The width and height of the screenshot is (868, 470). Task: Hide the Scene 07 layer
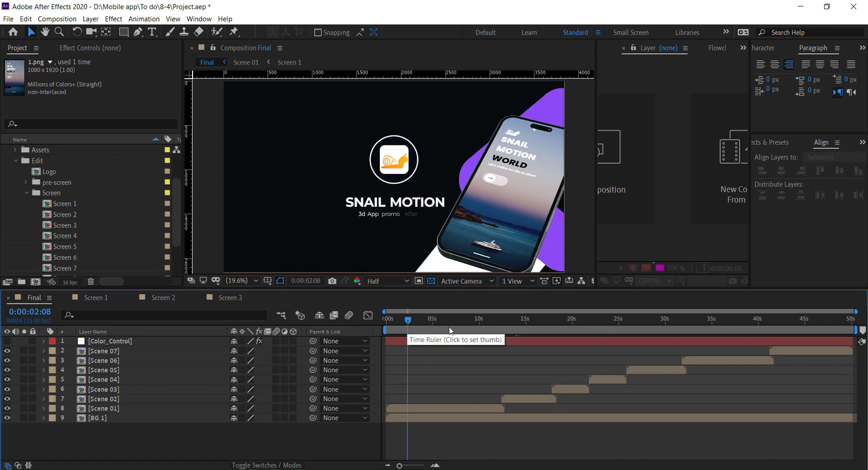7,351
